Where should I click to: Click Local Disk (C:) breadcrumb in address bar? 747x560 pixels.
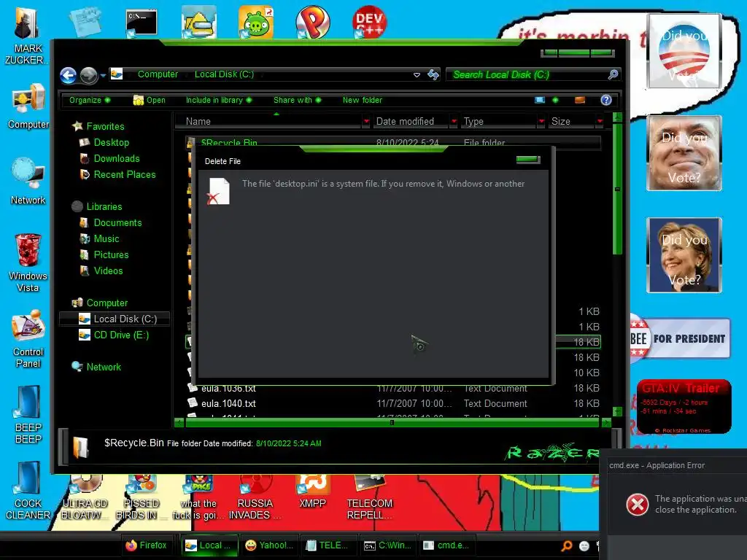point(224,74)
